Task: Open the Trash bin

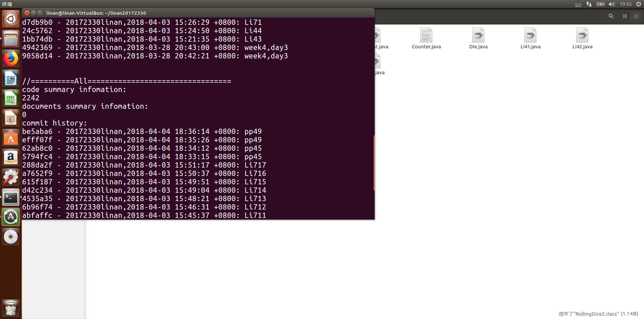Action: point(11,308)
